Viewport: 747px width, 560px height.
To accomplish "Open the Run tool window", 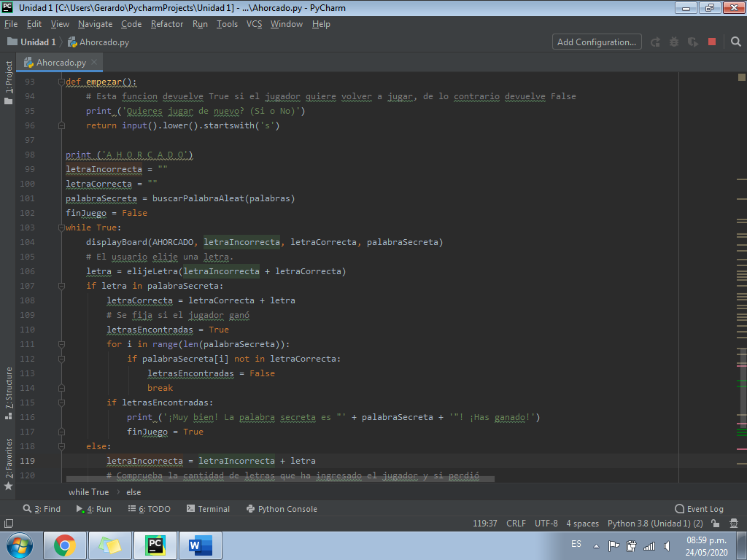I will pos(94,508).
